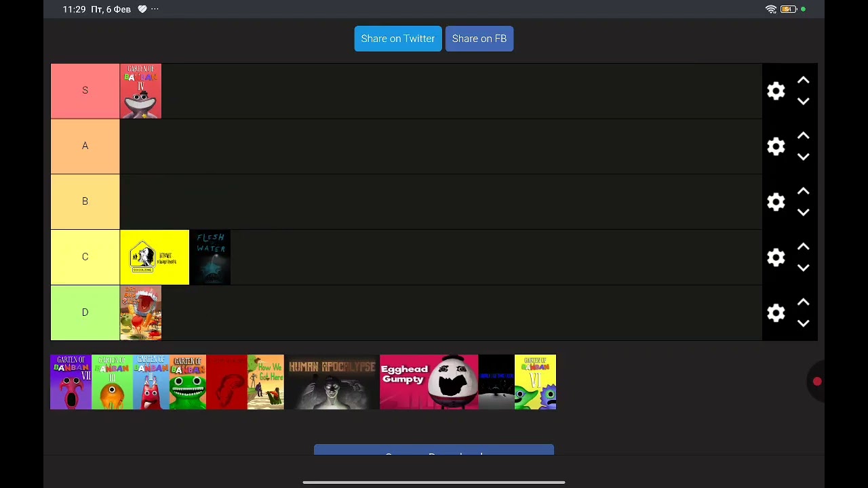Move tier A down with arrow
868x488 pixels.
804,157
